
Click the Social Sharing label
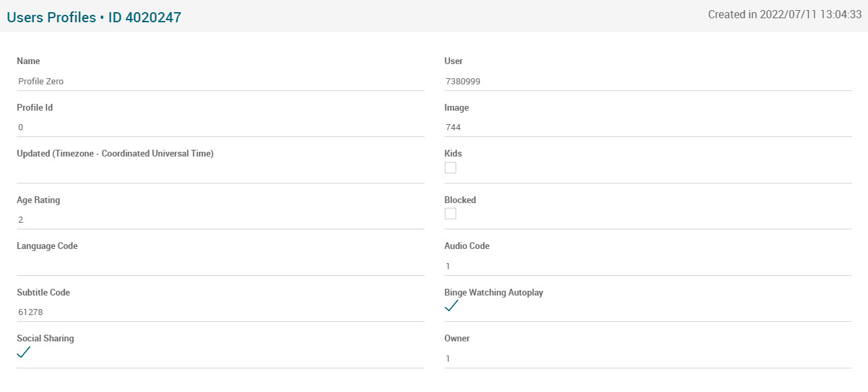(x=45, y=339)
